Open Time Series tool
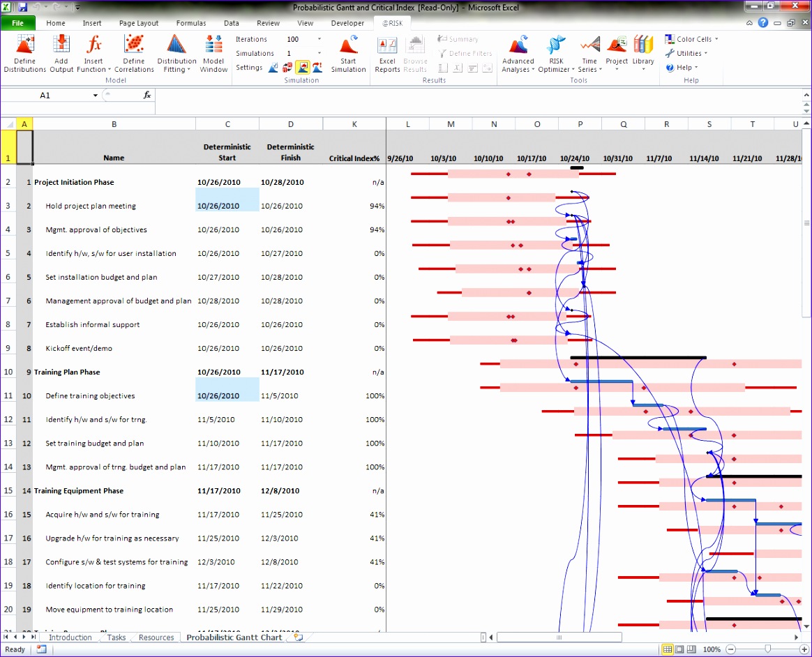Image resolution: width=812 pixels, height=657 pixels. 589,53
